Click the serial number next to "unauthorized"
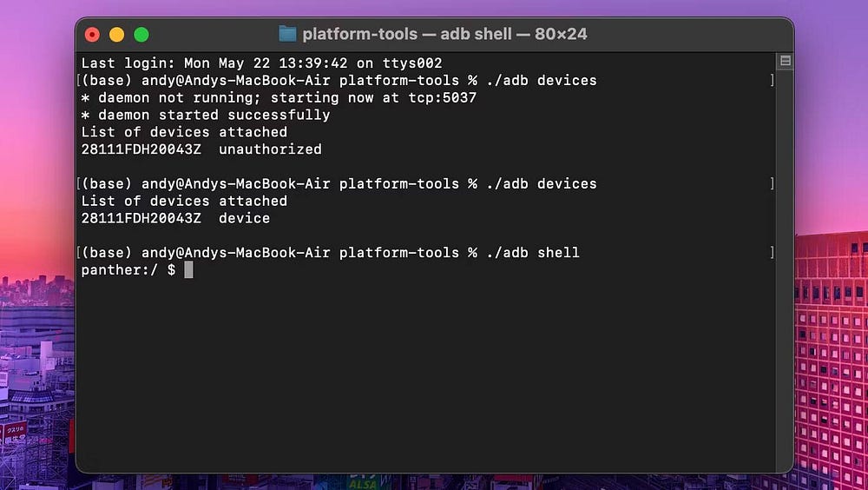The width and height of the screenshot is (868, 490). [x=141, y=149]
